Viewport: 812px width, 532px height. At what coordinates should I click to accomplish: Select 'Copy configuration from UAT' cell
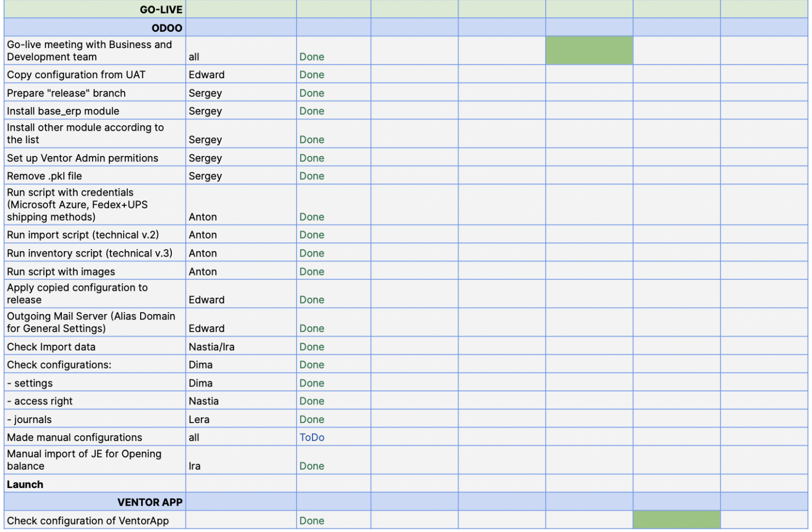point(95,75)
